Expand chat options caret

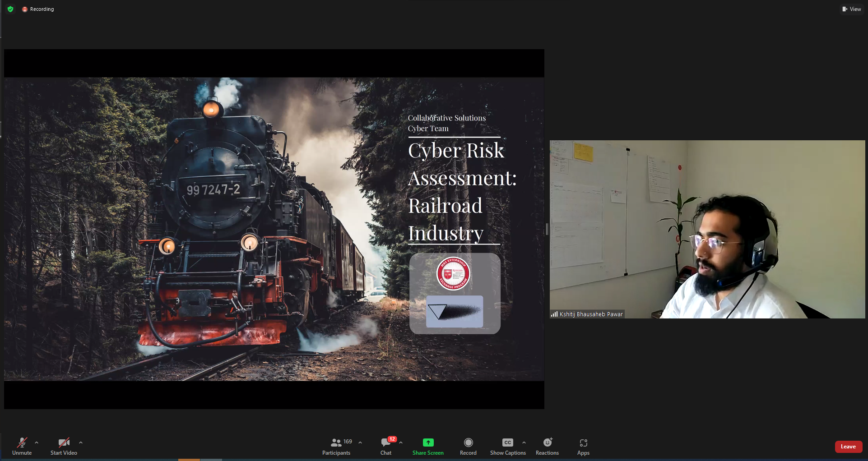401,443
